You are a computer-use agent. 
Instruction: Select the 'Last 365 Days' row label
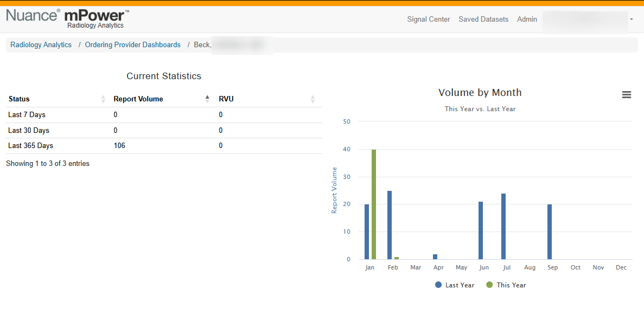tap(30, 146)
